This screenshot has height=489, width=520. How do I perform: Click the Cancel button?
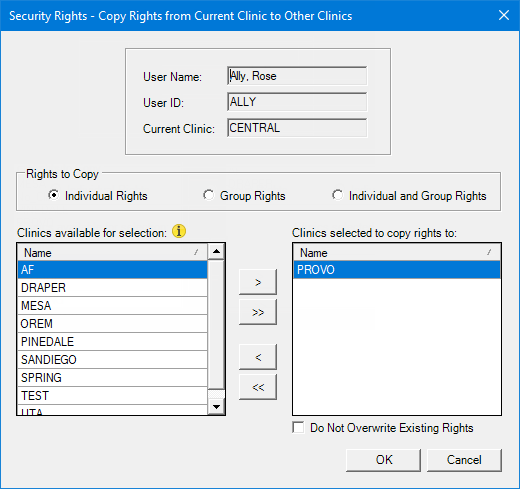coord(464,460)
